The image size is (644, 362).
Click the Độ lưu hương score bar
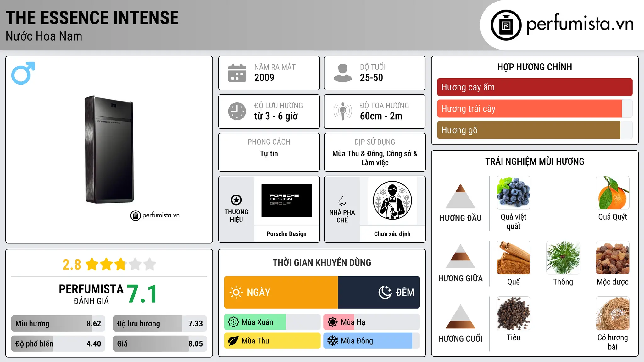click(x=160, y=324)
